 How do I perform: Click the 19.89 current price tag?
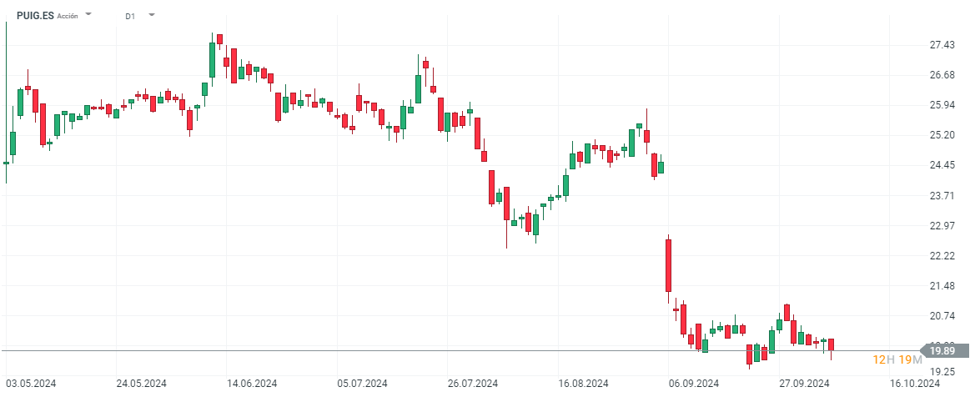[x=946, y=351]
